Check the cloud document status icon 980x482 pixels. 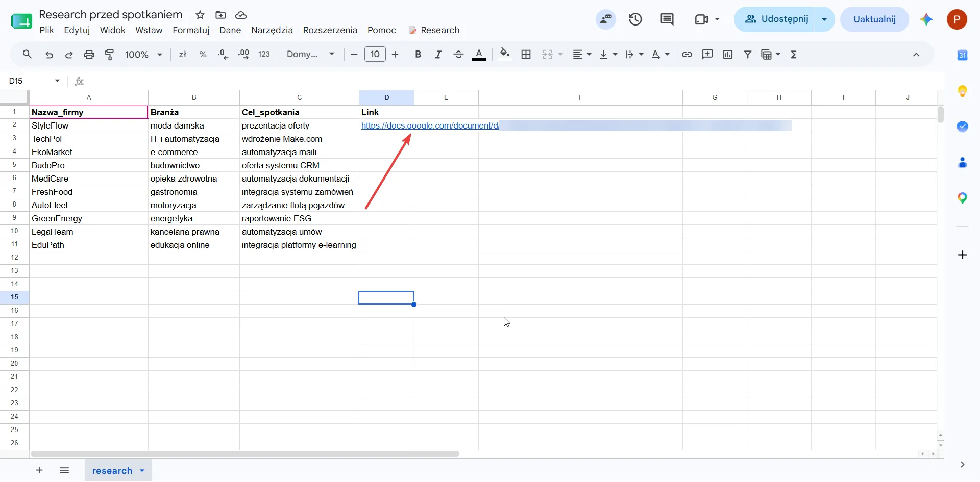241,15
